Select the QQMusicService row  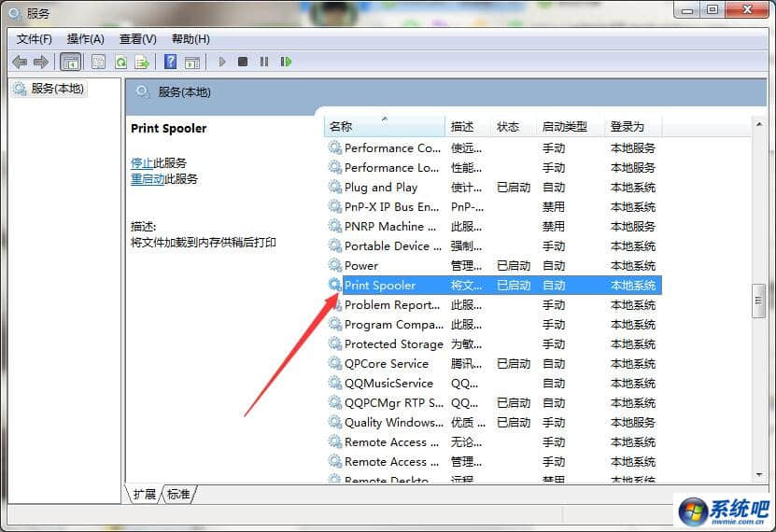tap(493, 384)
